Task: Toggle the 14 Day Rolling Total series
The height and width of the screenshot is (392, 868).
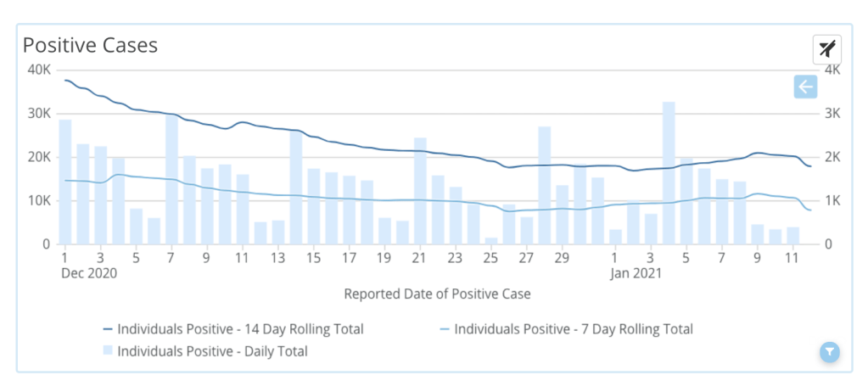Action: [240, 329]
